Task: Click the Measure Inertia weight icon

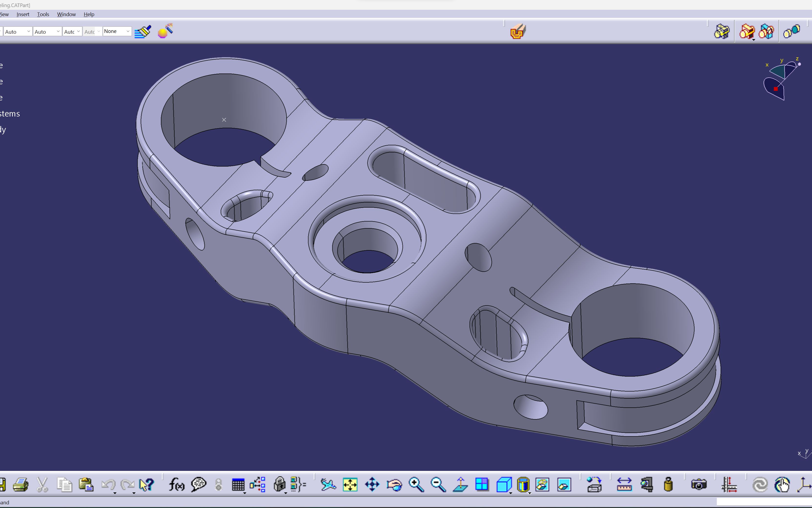Action: (668, 485)
